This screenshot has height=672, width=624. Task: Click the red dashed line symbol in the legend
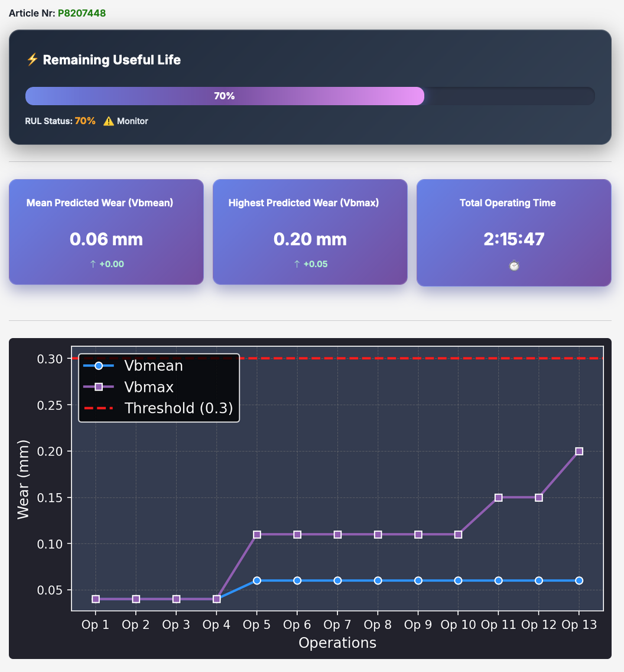point(98,408)
